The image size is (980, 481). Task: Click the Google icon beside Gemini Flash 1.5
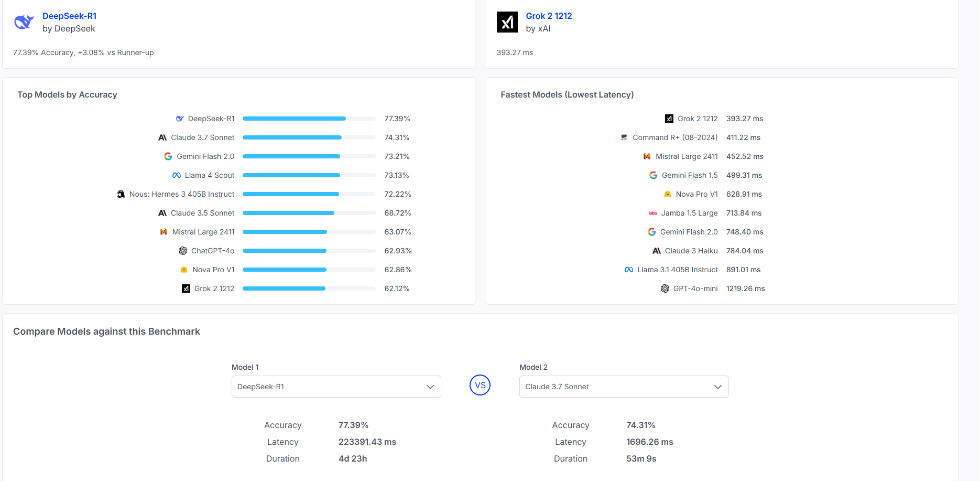click(654, 175)
